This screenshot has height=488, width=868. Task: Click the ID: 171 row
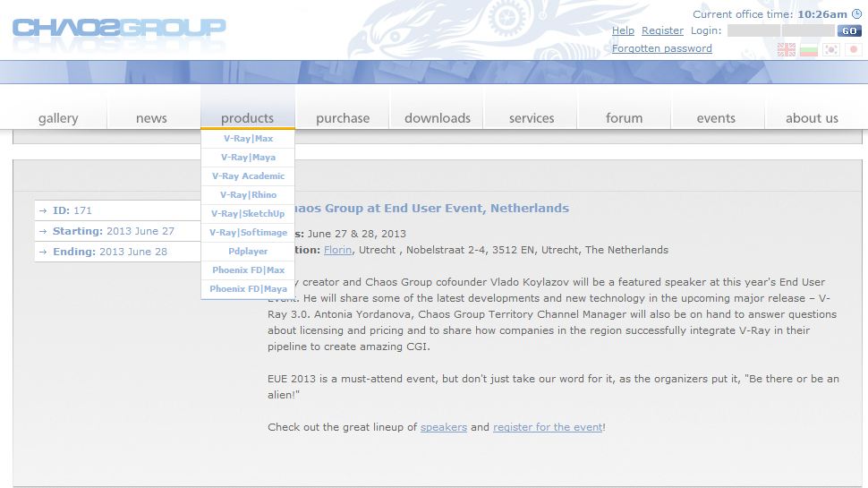(x=117, y=210)
